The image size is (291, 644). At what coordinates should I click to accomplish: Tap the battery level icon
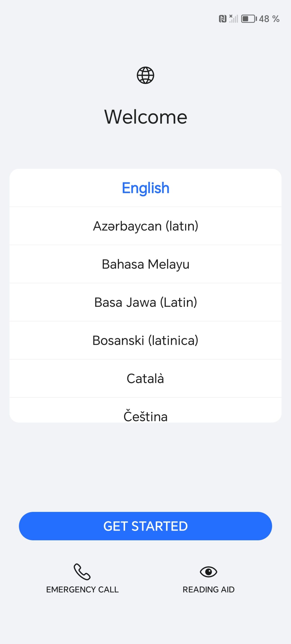point(249,19)
